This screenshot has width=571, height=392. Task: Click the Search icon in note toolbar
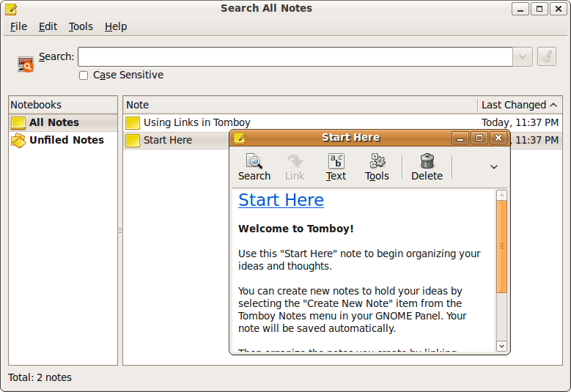(x=254, y=166)
